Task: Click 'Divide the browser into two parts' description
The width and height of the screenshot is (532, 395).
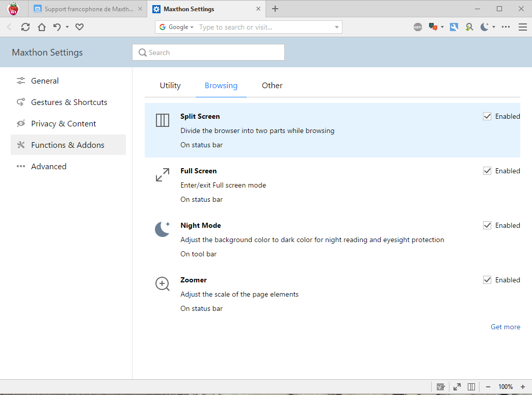Action: tap(257, 130)
